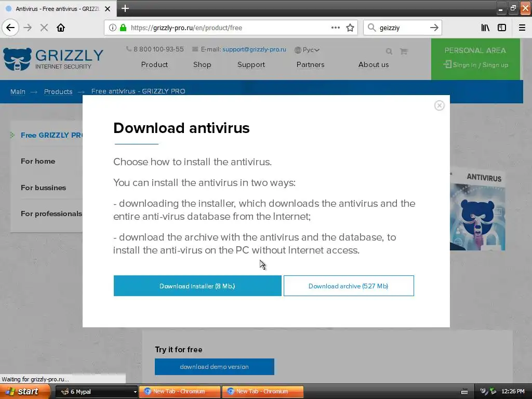Switch to second New Tab - Chromium taskbar item

(263, 392)
